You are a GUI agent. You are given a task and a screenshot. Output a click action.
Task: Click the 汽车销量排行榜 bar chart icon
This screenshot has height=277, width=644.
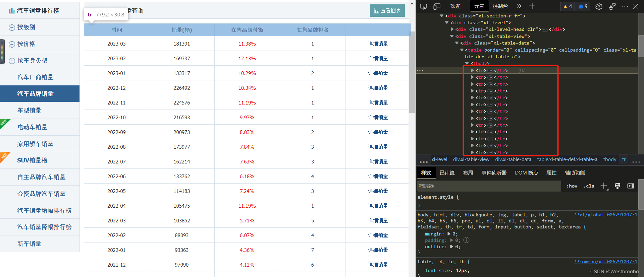tap(12, 11)
